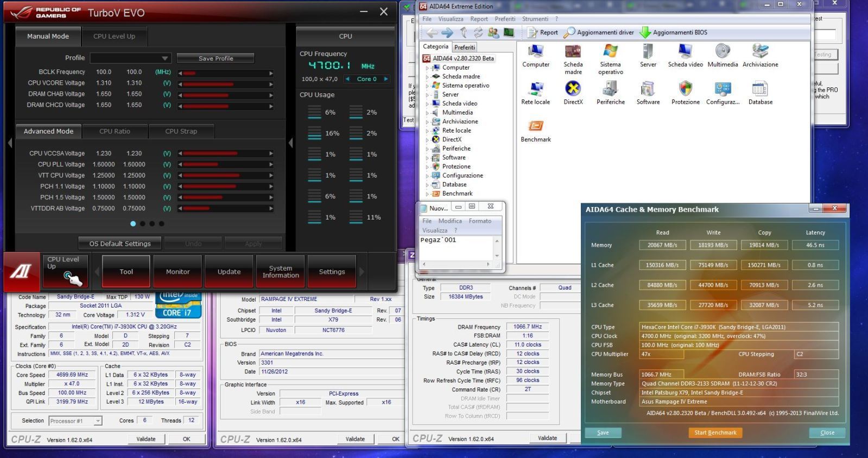Click the CPU Level Up shortcut with hand icon
Screen dimensions: 868x458
point(65,271)
